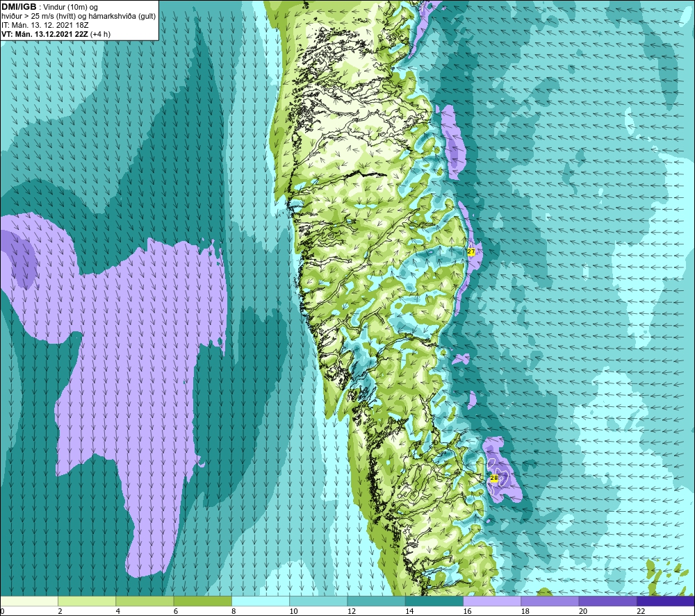Screen dimensions: 695x616
Task: Click the 4–6 m/s green swatch
Action: pos(145,601)
